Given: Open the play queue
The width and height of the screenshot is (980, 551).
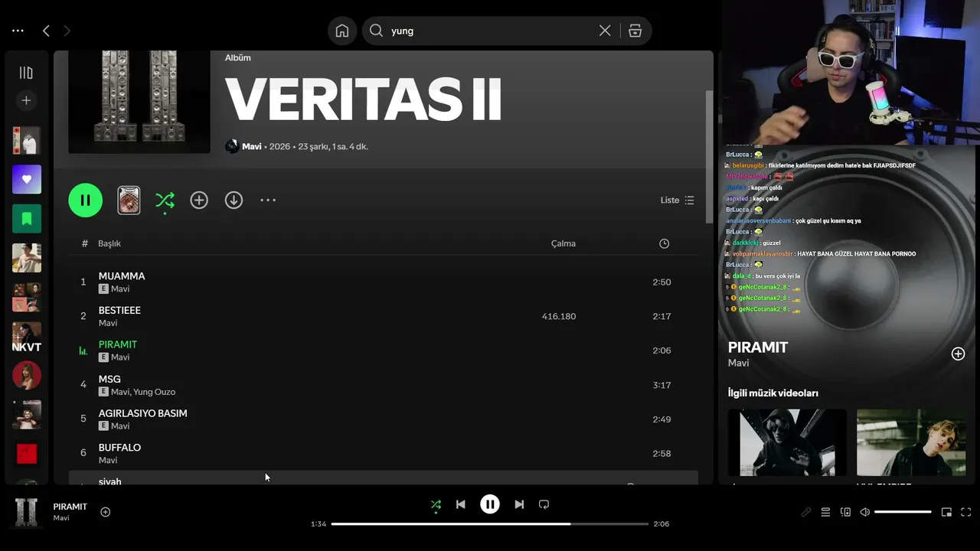Looking at the screenshot, I should [x=825, y=512].
